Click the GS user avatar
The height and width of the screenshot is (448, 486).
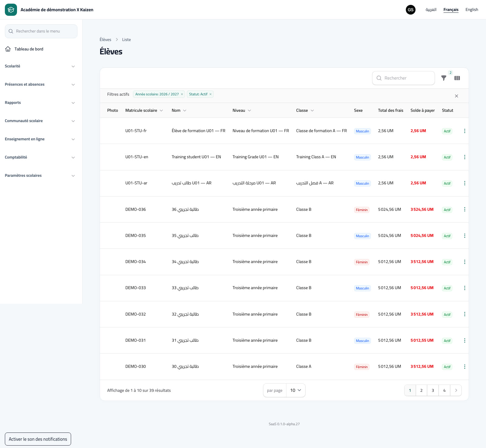(411, 10)
